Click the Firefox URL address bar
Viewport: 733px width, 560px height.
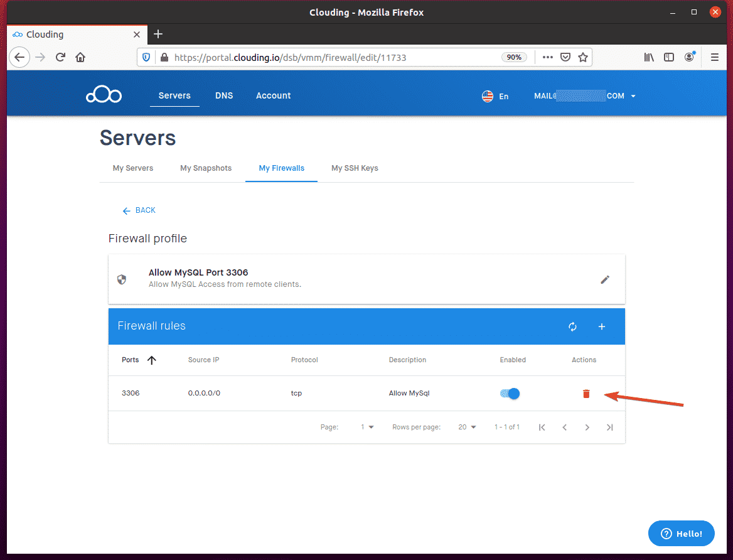tap(333, 57)
